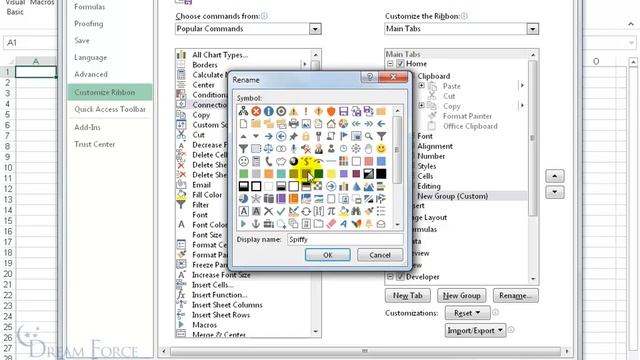Cancel the Rename dialog
This screenshot has height=360, width=640.
380,255
